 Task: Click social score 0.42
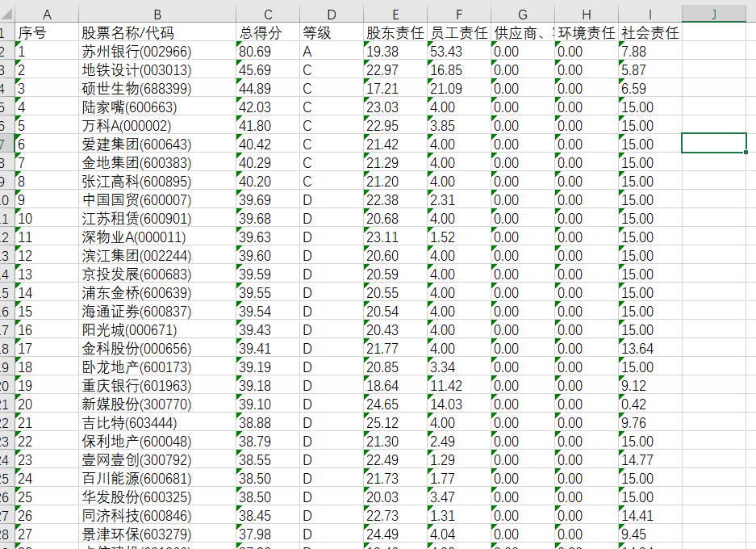(x=649, y=404)
